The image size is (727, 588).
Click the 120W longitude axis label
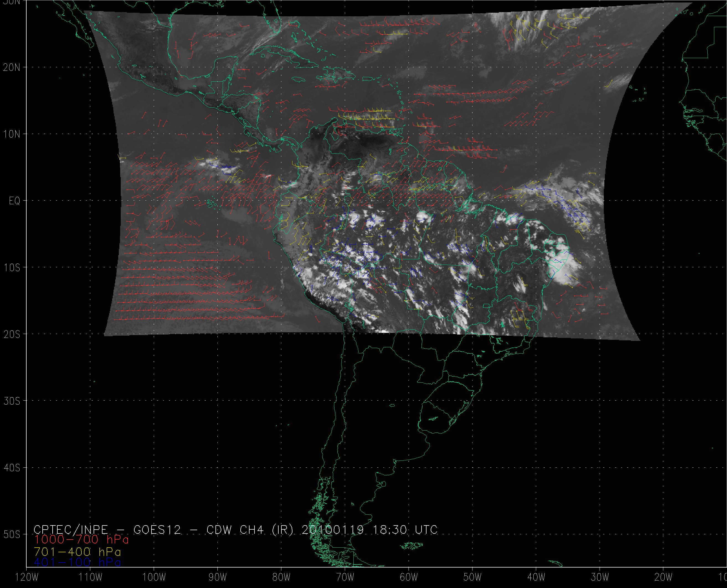coord(27,577)
